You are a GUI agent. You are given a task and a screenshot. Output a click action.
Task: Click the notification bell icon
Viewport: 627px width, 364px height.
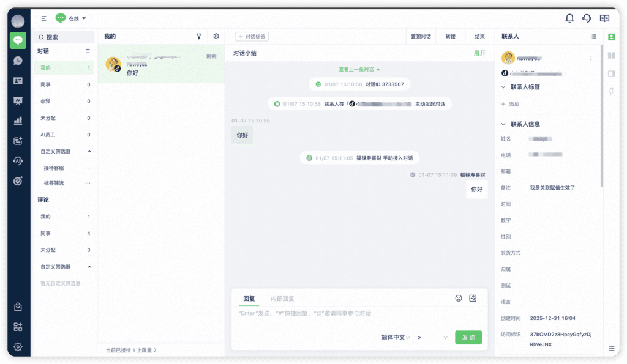(569, 18)
